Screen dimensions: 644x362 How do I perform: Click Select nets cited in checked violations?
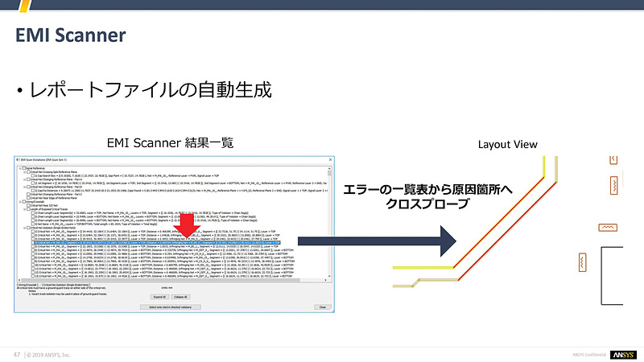coord(170,307)
